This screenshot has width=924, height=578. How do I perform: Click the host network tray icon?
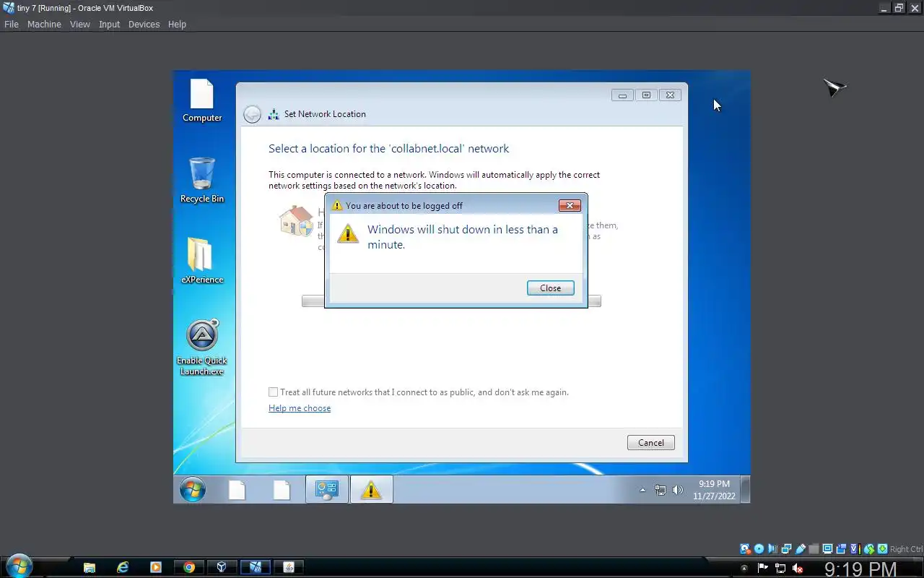[x=780, y=568]
